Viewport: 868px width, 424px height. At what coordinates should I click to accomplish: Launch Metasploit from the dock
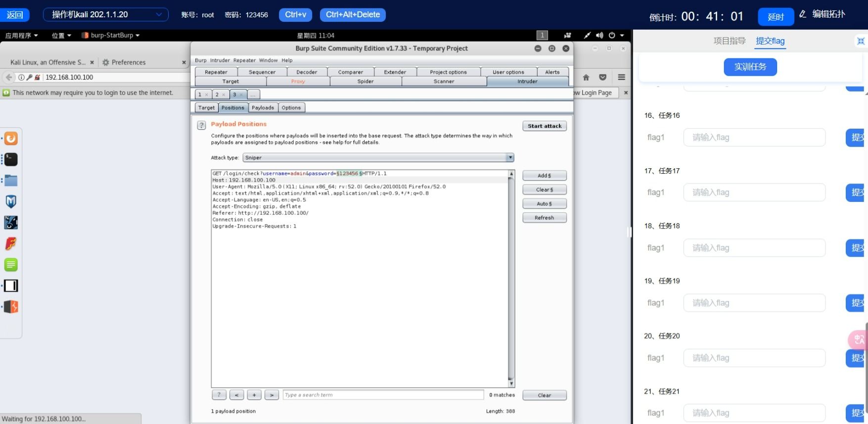click(x=11, y=201)
